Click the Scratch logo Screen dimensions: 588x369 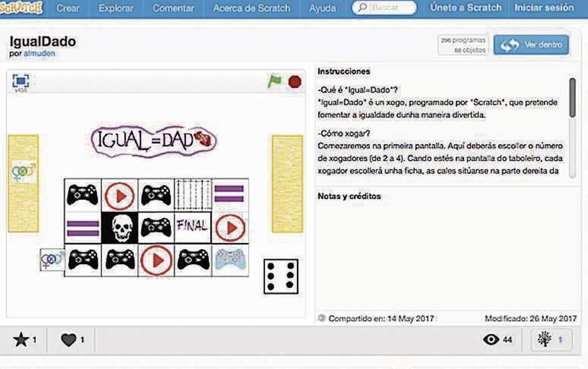[21, 7]
